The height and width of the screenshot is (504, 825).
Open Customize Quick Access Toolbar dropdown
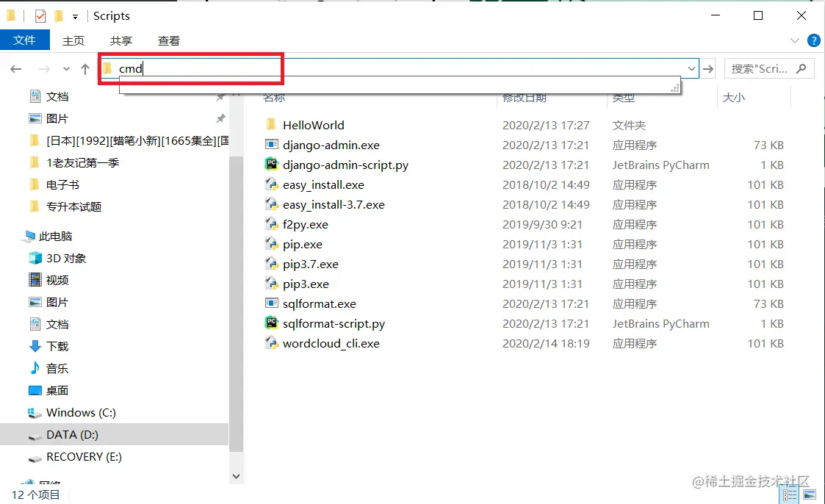click(x=75, y=17)
